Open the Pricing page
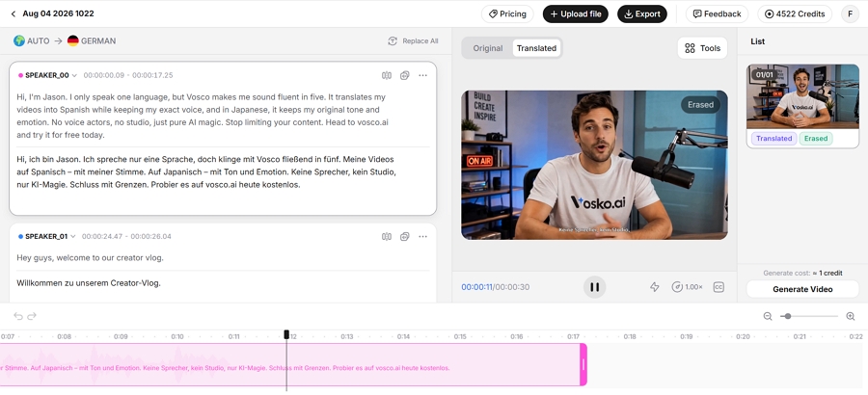The image size is (868, 395). pyautogui.click(x=507, y=13)
